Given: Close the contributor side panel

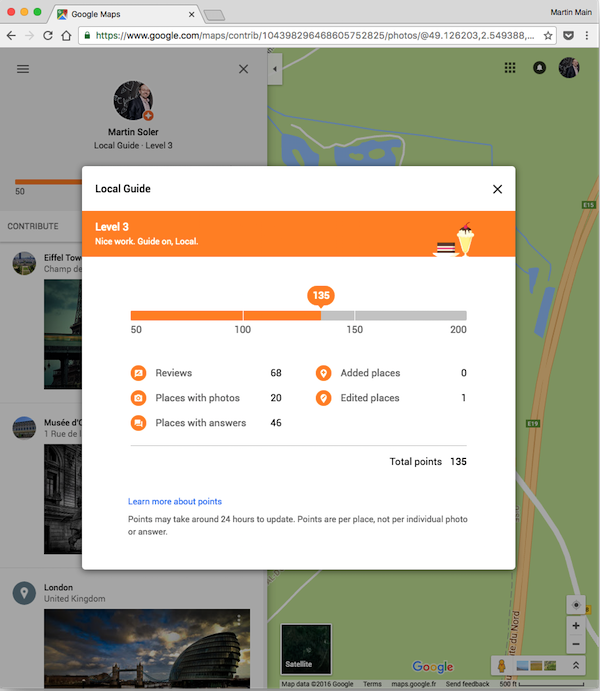Looking at the screenshot, I should (x=243, y=69).
